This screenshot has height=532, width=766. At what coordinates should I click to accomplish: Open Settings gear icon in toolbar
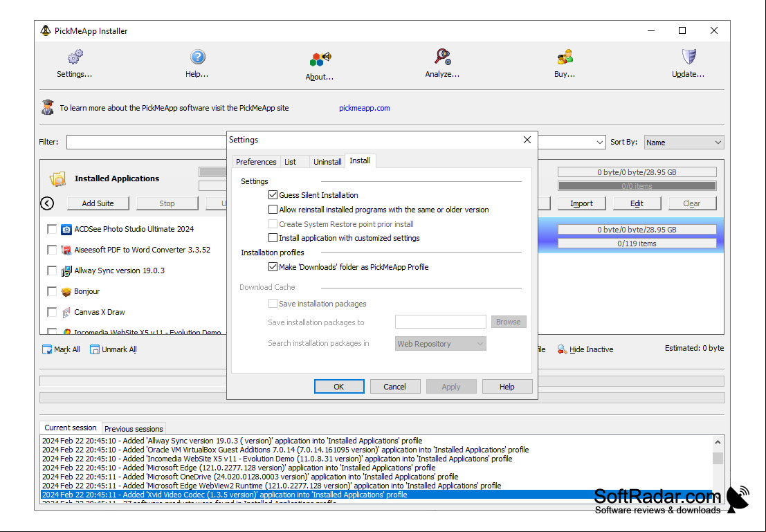(x=75, y=57)
